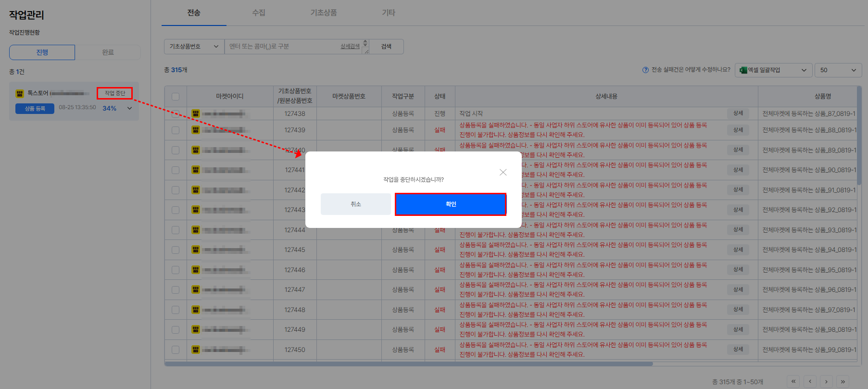This screenshot has width=868, height=389.
Task: Click the 상세내용 column header
Action: tap(606, 97)
